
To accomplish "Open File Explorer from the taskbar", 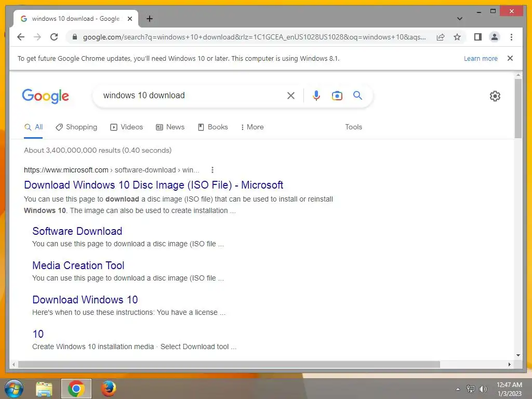I will coord(44,389).
